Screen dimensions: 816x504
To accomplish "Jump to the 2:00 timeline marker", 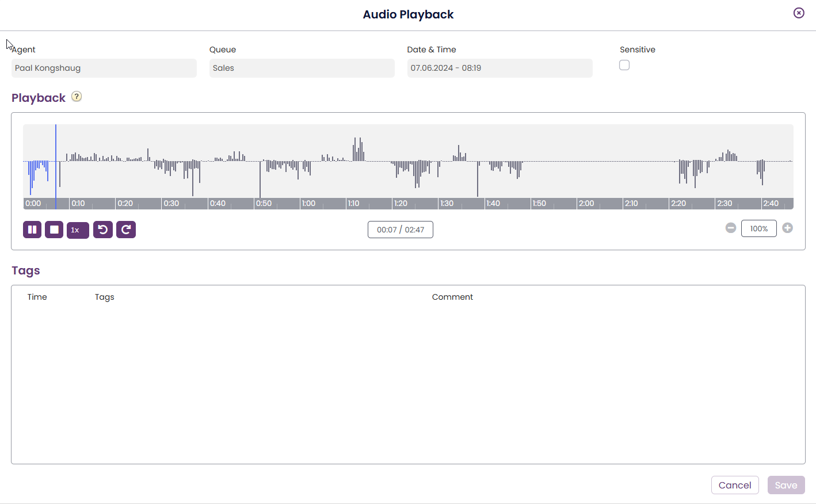I will (578, 203).
